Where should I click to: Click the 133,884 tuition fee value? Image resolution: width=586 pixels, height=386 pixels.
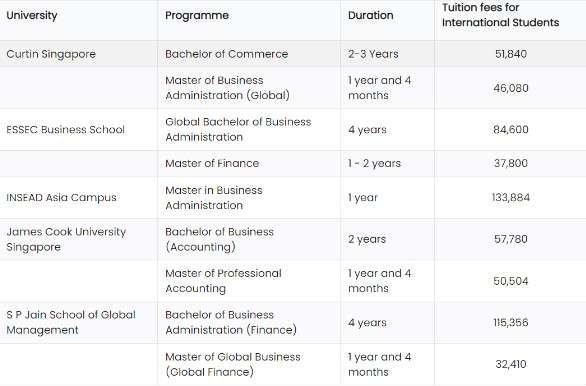point(511,198)
